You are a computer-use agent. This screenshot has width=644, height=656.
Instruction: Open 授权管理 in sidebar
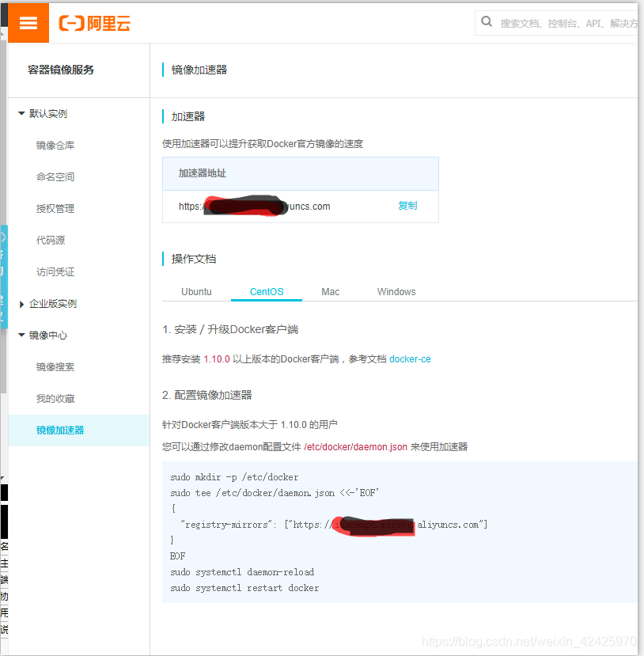(55, 208)
